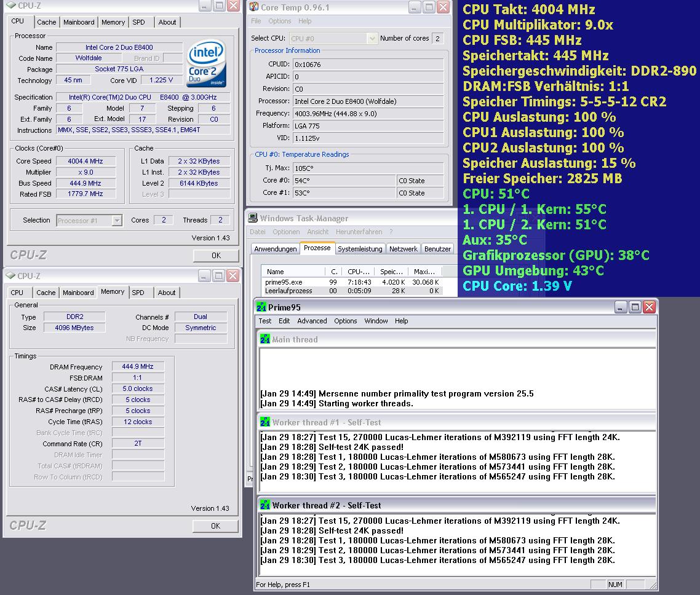The height and width of the screenshot is (595, 700).
Task: Close the Core Temp window
Action: 443,7
